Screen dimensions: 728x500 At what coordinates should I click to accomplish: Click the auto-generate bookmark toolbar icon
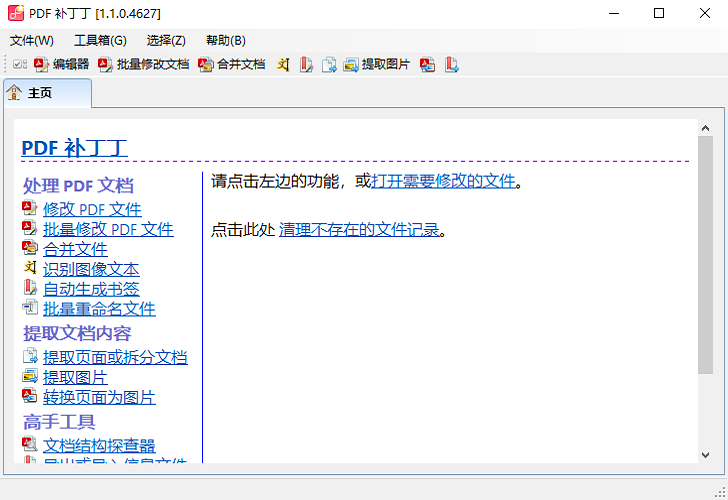(306, 65)
